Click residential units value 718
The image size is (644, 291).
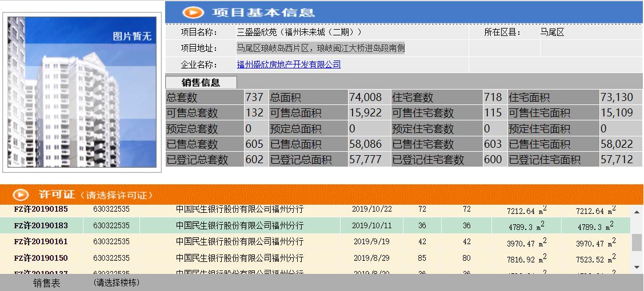(x=493, y=97)
